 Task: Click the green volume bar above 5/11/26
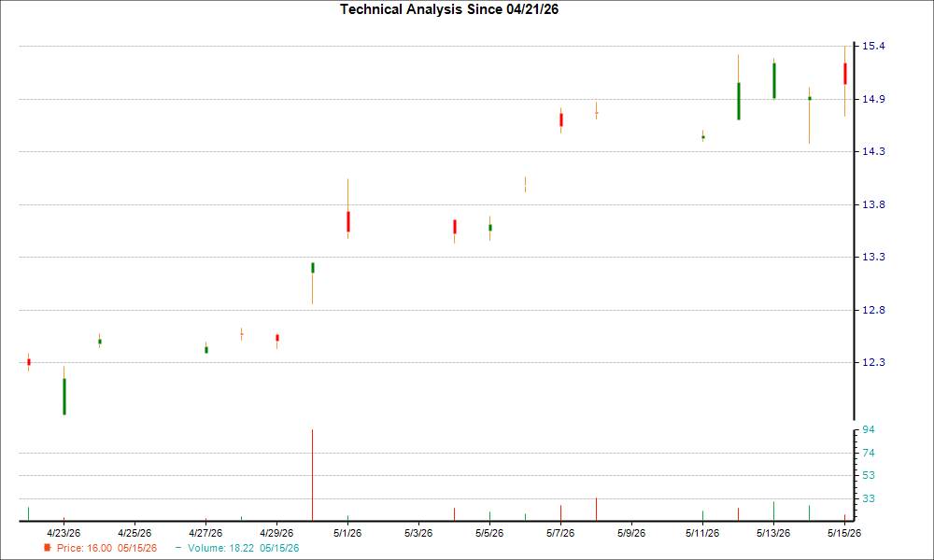tap(703, 516)
